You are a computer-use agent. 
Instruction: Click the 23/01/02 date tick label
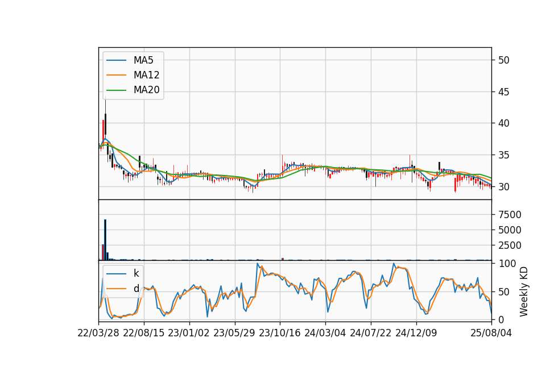click(x=189, y=333)
